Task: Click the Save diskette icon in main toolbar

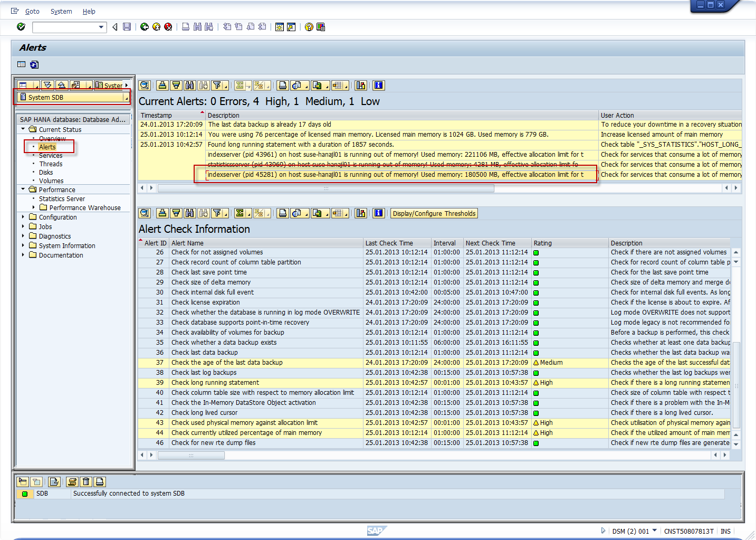Action: [127, 27]
